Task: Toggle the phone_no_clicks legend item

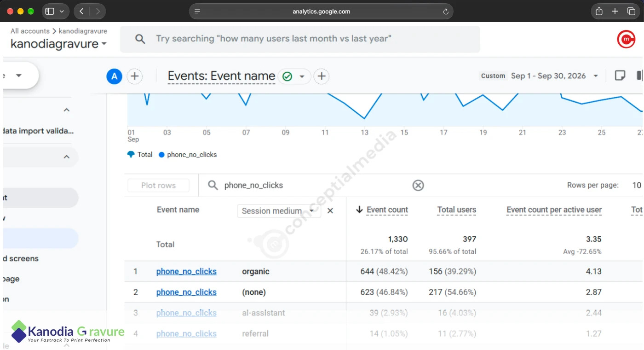Action: 188,155
